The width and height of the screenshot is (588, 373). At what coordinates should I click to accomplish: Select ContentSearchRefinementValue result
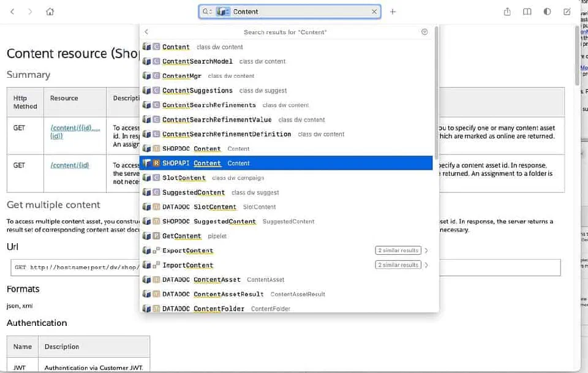coord(286,119)
